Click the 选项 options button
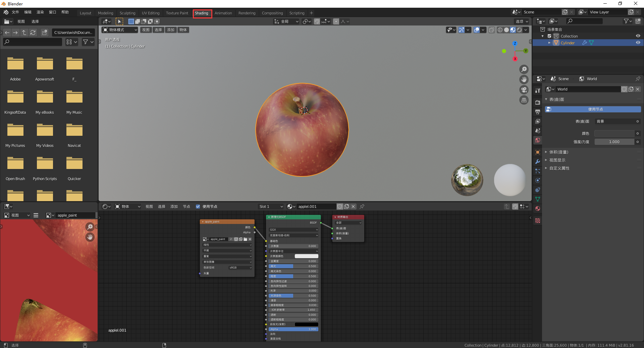 [x=522, y=21]
